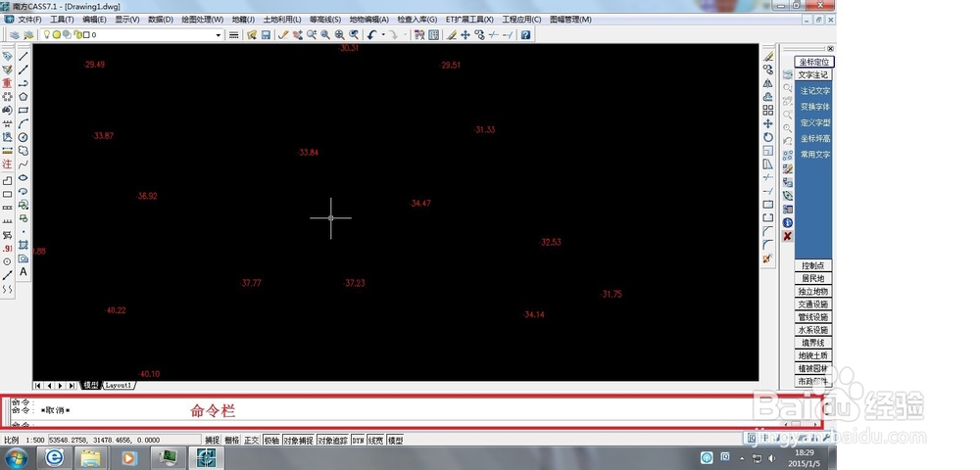The image size is (980, 470).
Task: Toggle 极轴 polar tracking
Action: [x=271, y=440]
